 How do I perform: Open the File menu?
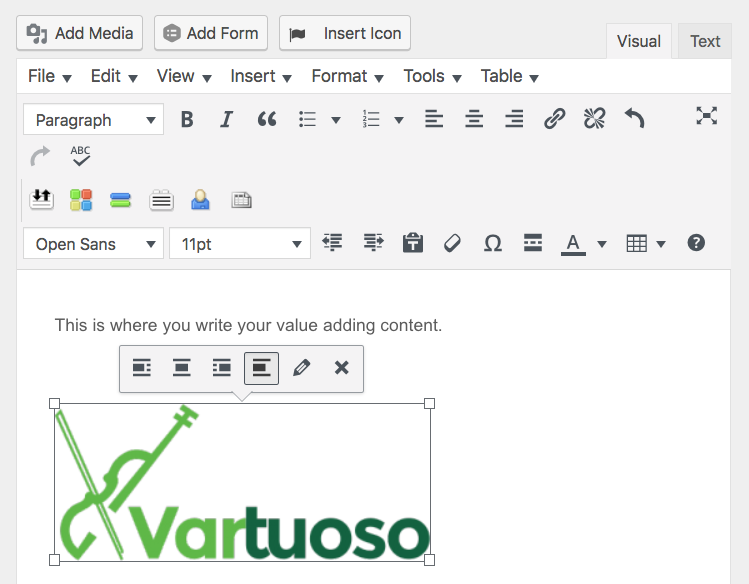pos(50,76)
